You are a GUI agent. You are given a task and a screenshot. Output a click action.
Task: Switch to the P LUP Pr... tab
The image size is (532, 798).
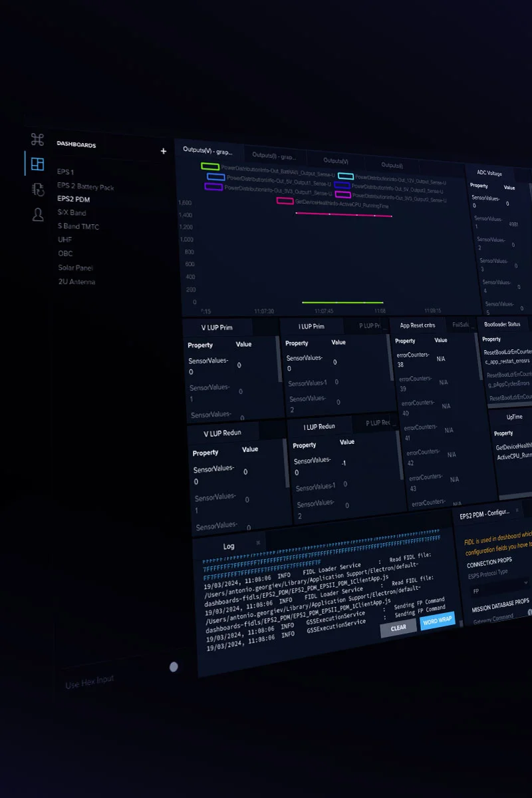[369, 325]
